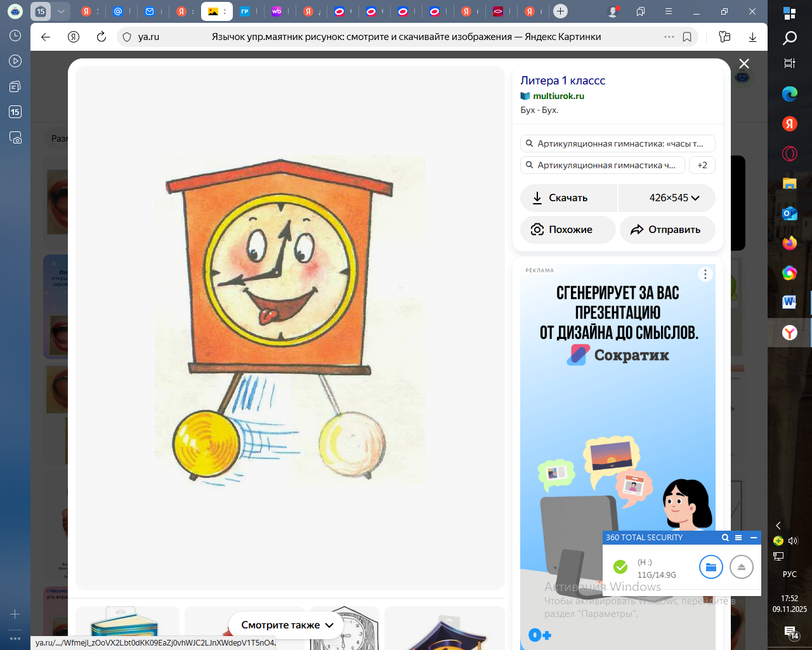Open history clock icon in left sidebar
This screenshot has width=812, height=650.
pyautogui.click(x=15, y=36)
